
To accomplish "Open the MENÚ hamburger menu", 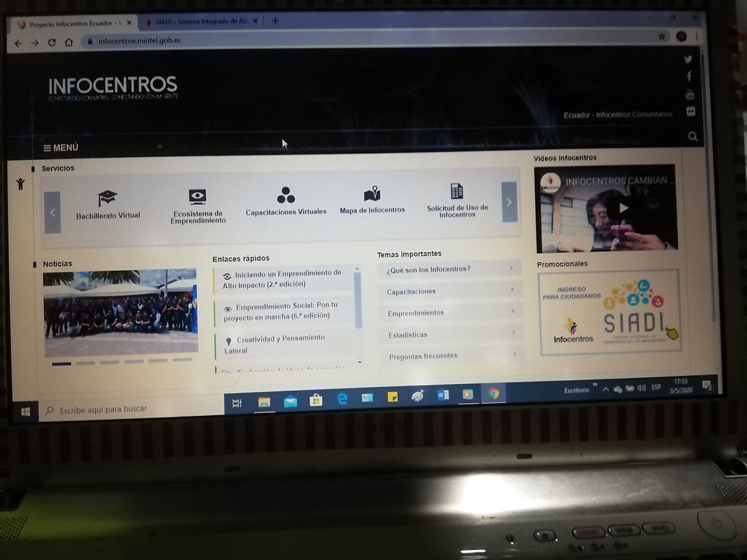I will pos(60,148).
